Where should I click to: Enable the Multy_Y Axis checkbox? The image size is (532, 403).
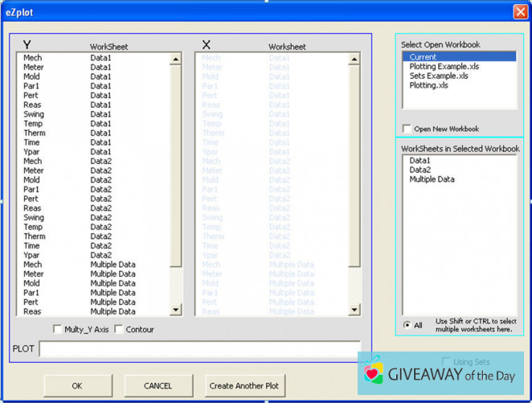[x=57, y=329]
